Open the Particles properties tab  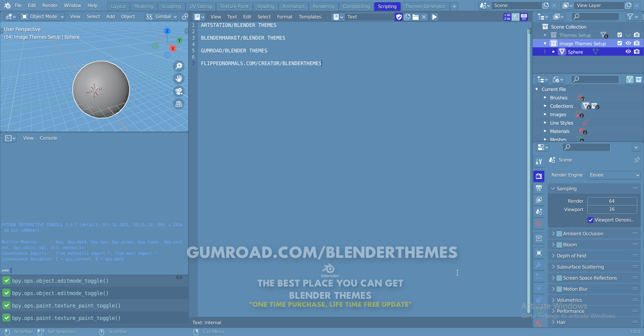click(x=539, y=276)
